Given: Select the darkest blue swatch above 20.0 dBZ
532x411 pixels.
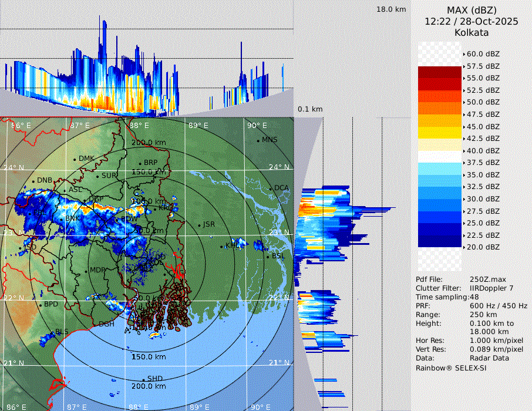Looking at the screenshot, I should [x=440, y=241].
